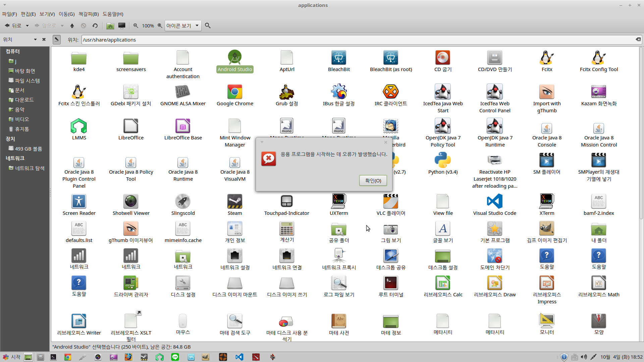Expand the back history dropdown arrow
The width and height of the screenshot is (644, 362).
tap(27, 25)
